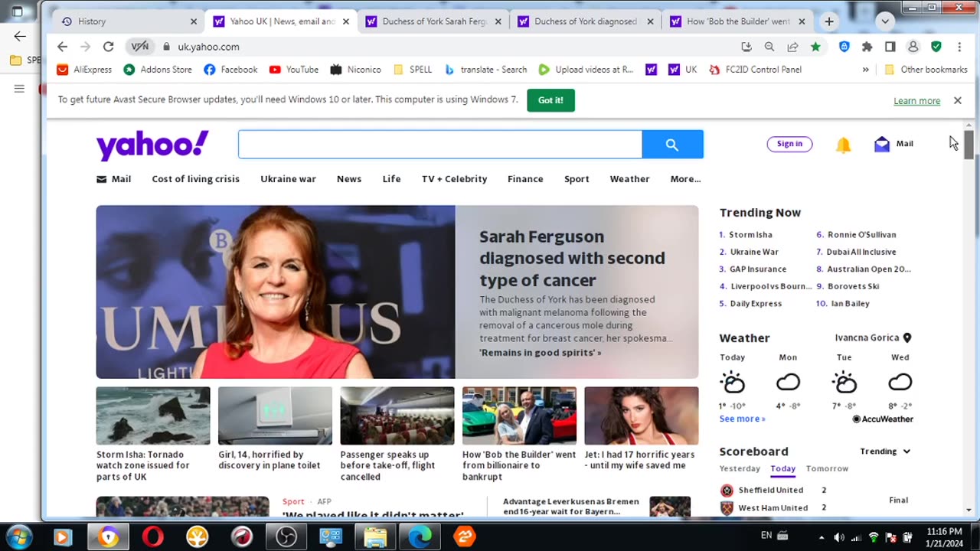Expand the Scoreboard Trending dropdown

(x=885, y=452)
